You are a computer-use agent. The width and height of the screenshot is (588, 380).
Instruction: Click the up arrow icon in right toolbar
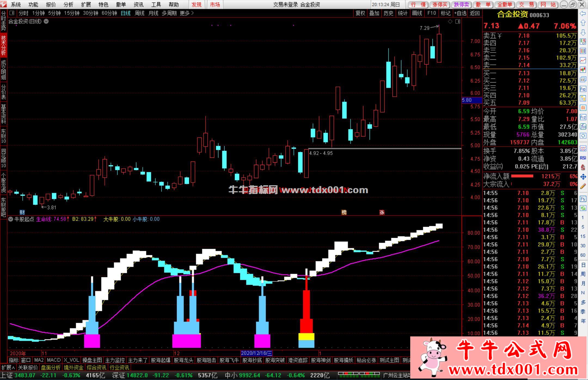point(583,23)
